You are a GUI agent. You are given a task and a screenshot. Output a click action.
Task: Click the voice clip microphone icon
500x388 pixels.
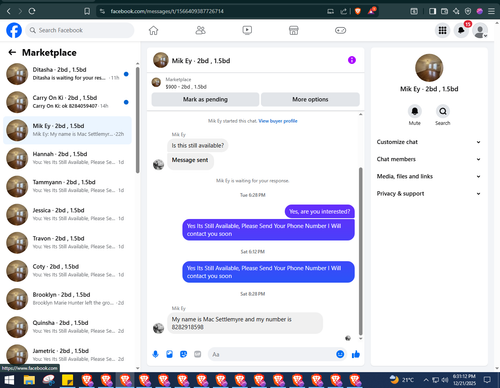pos(155,354)
